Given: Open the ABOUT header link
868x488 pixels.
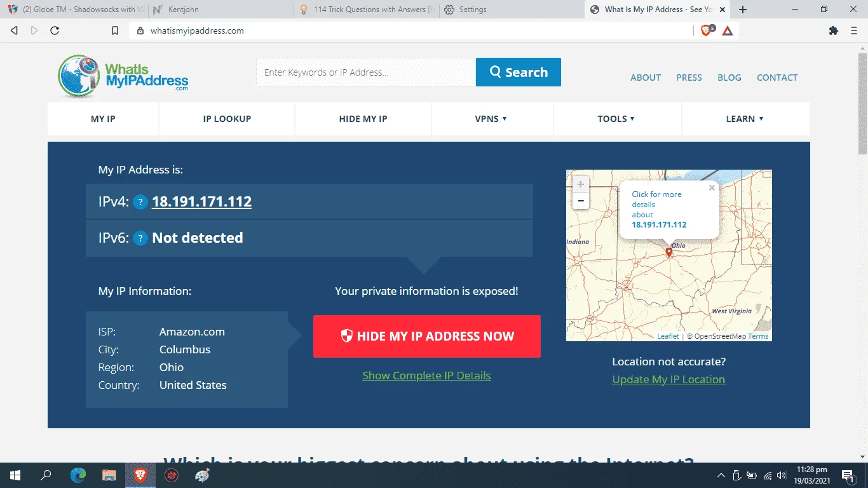Looking at the screenshot, I should [x=646, y=78].
